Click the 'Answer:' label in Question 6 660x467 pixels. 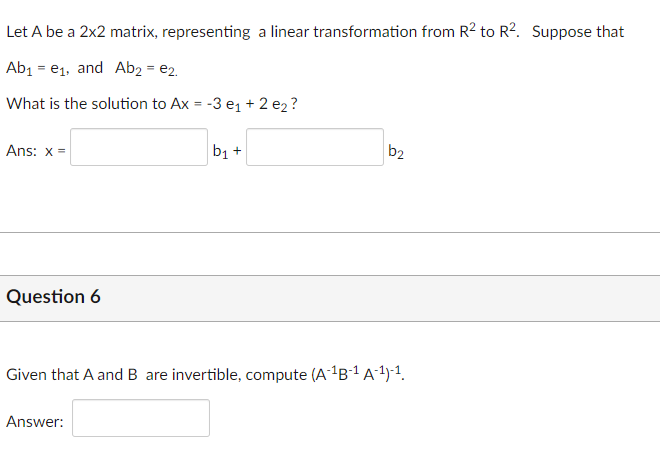pyautogui.click(x=35, y=421)
